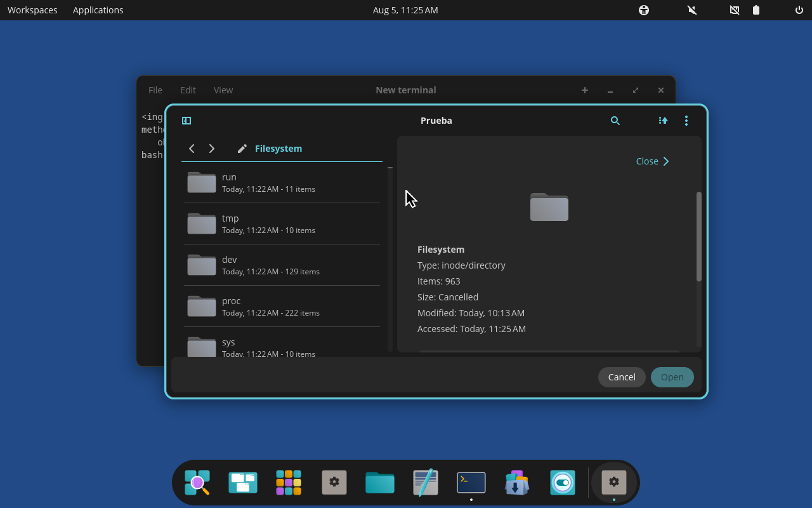
Task: Open workspaces view from dock
Action: (243, 483)
